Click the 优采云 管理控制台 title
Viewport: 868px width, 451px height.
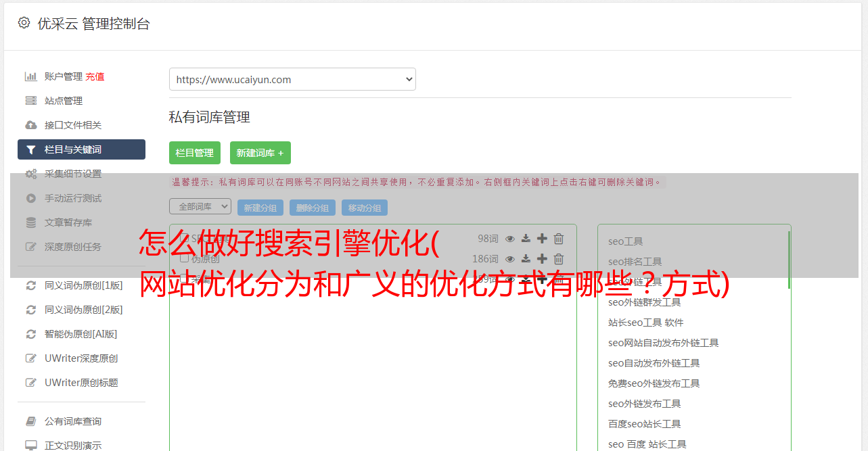94,24
